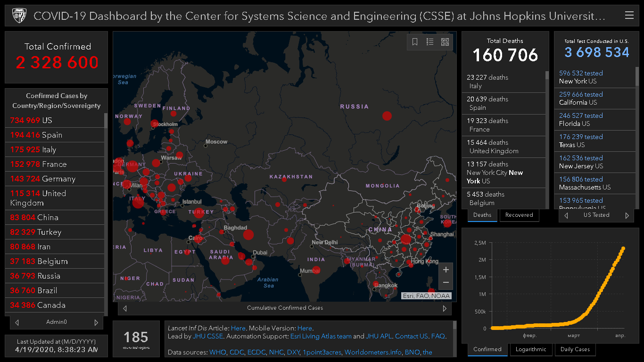Open the basemap gallery grid icon
This screenshot has width=644, height=362.
tap(445, 42)
